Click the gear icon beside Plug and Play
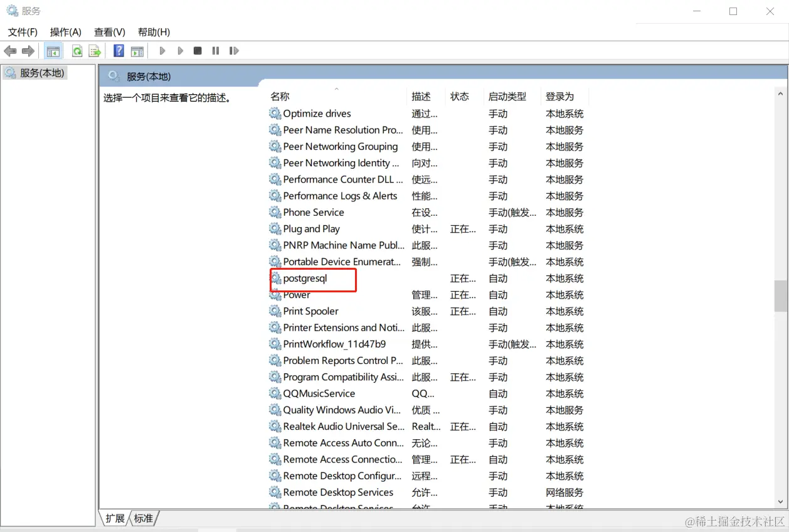This screenshot has width=789, height=532. tap(275, 228)
